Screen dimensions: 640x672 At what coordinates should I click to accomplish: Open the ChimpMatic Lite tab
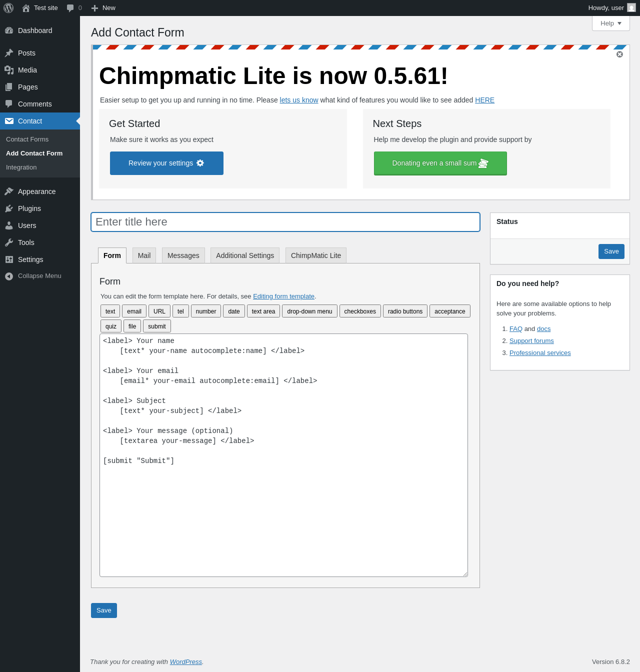[x=316, y=255]
